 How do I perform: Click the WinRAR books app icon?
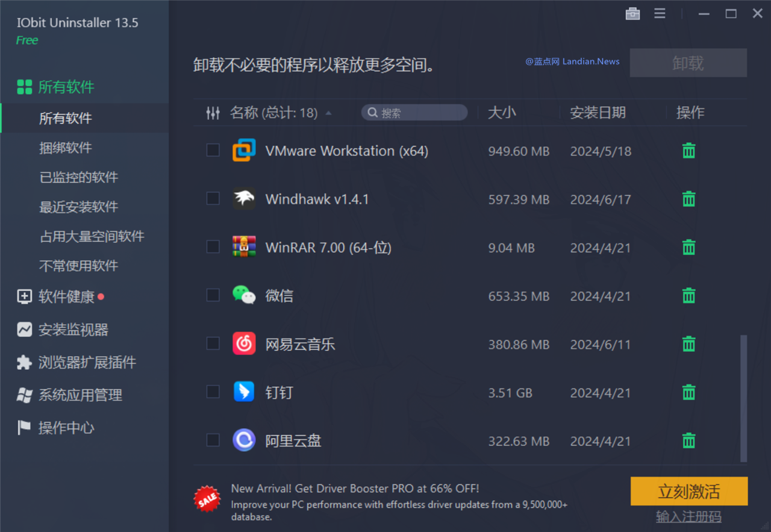tap(244, 247)
